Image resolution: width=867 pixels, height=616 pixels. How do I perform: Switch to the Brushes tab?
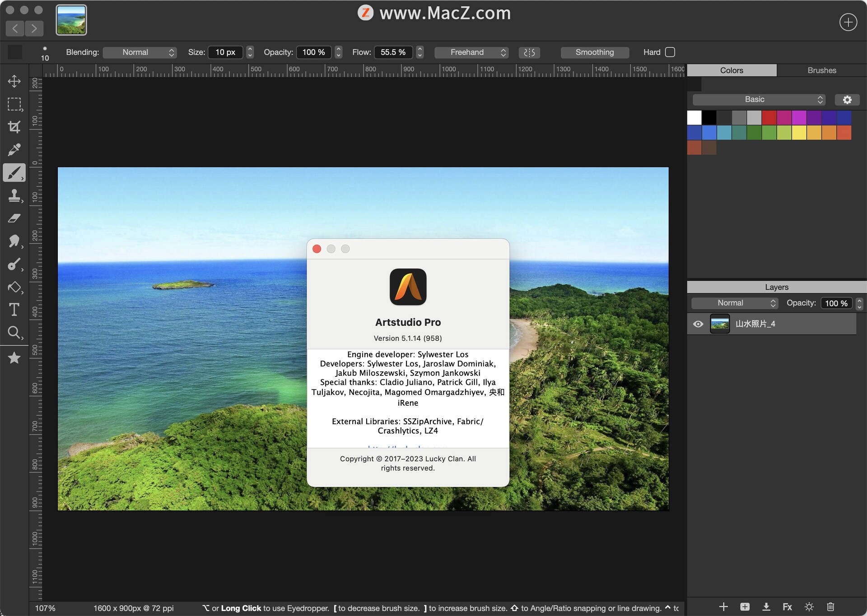[x=822, y=70]
